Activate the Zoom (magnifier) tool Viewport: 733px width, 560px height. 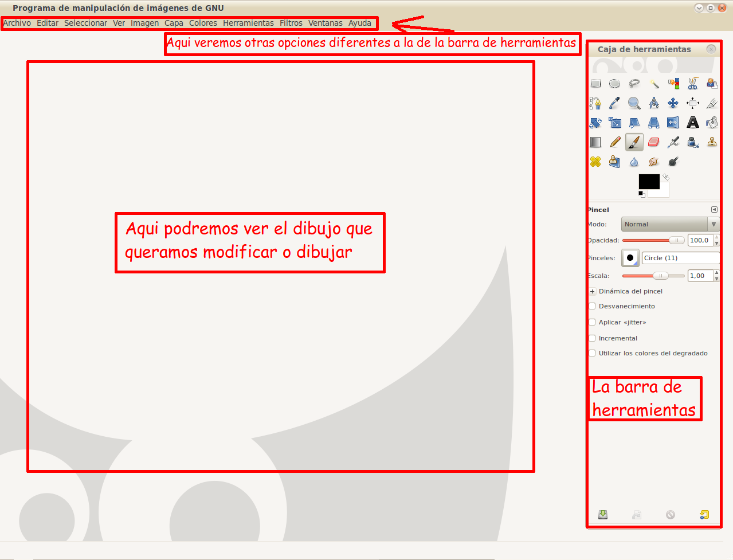tap(634, 103)
